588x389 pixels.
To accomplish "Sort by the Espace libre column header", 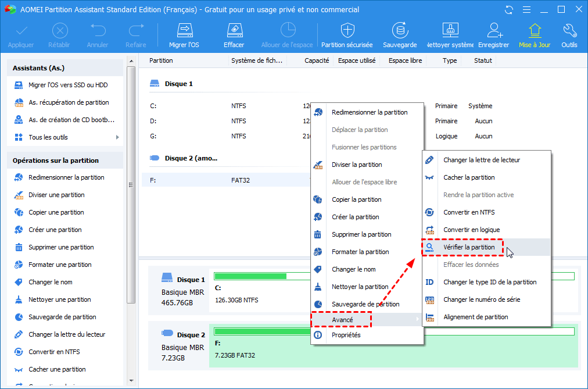I will pyautogui.click(x=406, y=60).
